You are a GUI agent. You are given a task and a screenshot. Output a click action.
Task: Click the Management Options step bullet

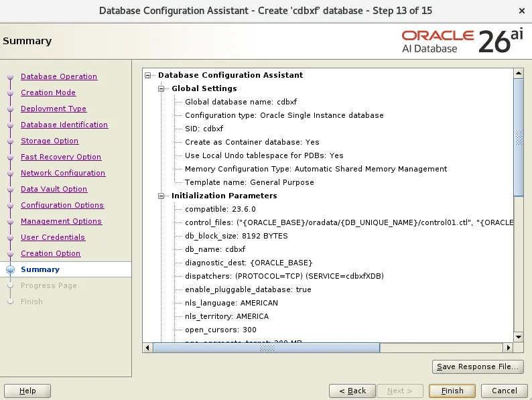11,221
